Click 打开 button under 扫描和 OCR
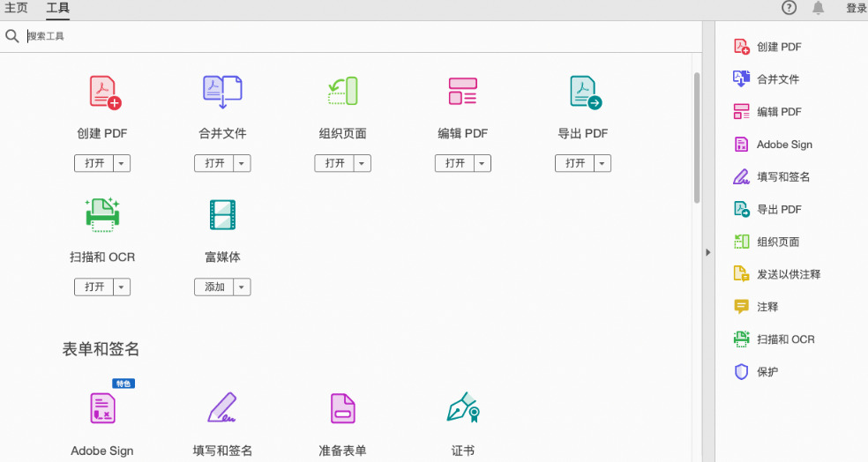The width and height of the screenshot is (868, 462). point(94,287)
